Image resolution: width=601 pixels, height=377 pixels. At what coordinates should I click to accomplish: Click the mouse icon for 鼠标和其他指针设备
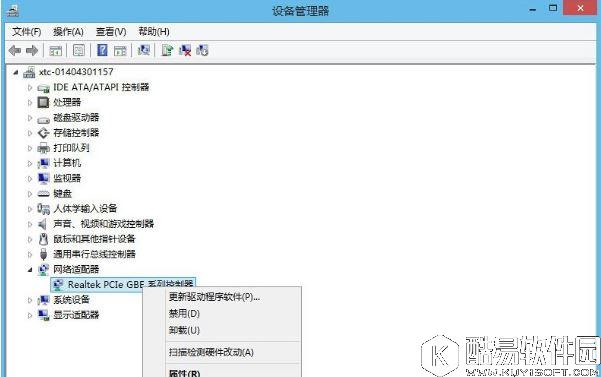43,239
